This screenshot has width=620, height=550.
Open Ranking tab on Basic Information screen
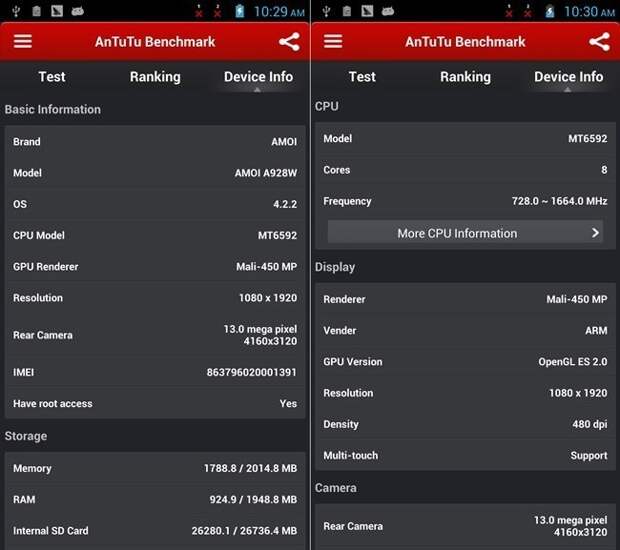(x=155, y=77)
